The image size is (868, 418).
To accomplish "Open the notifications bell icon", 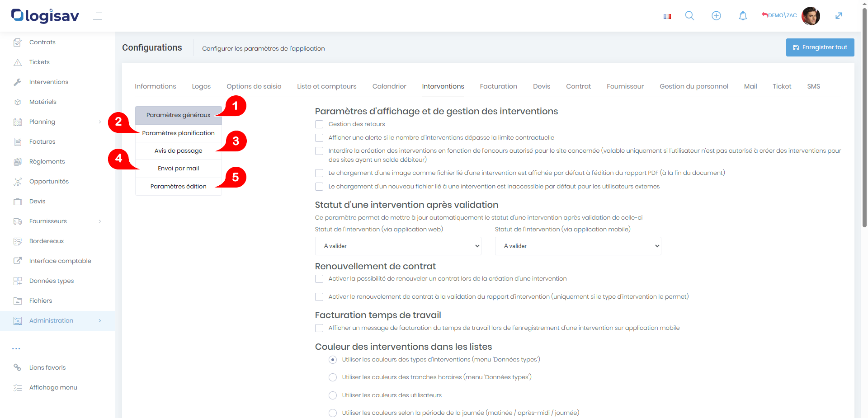I will pos(743,16).
